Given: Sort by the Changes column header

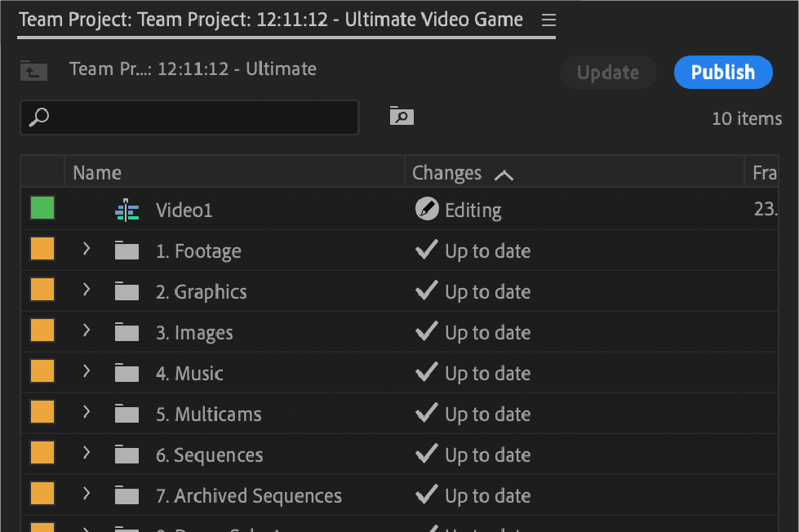Looking at the screenshot, I should [447, 173].
